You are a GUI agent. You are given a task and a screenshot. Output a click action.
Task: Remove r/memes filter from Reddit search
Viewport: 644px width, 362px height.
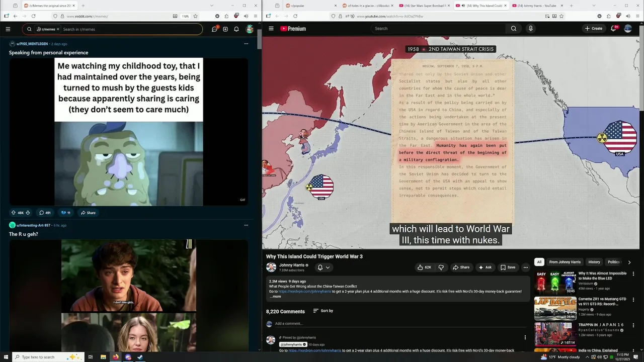[58, 29]
